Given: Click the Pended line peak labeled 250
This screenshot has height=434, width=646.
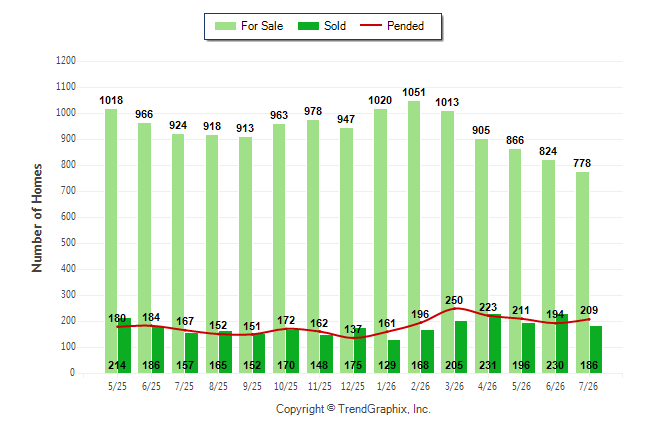Looking at the screenshot, I should [x=455, y=308].
